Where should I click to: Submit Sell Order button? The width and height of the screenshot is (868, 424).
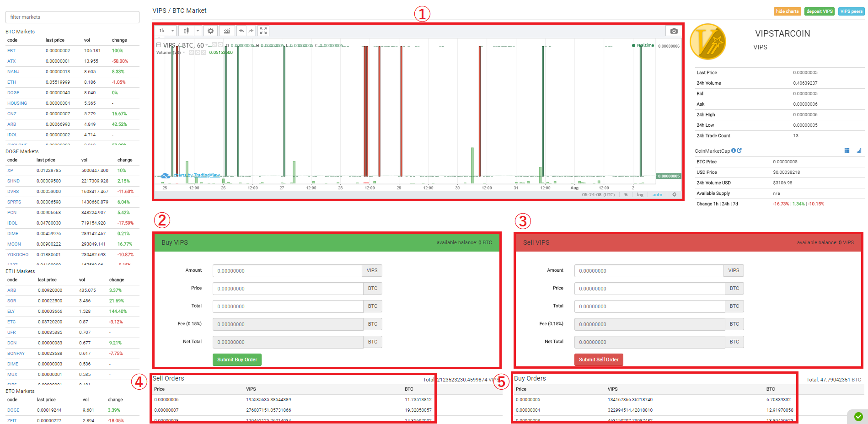599,360
